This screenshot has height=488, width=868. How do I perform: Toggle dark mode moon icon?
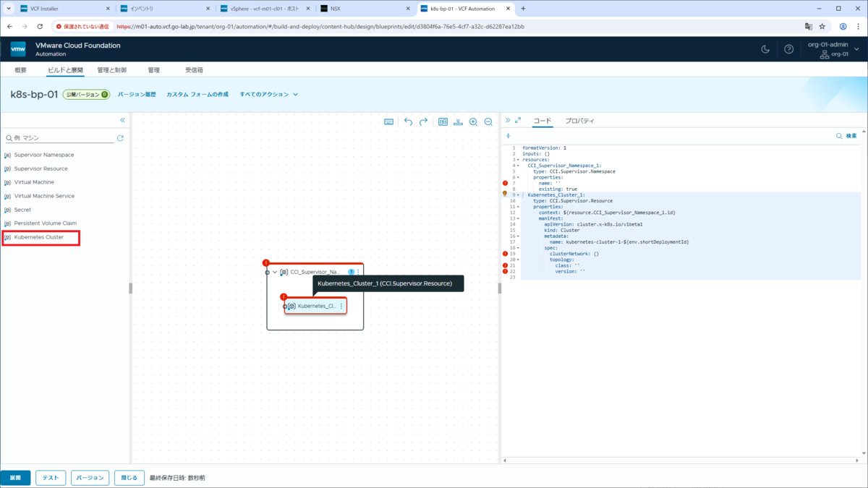pos(765,49)
